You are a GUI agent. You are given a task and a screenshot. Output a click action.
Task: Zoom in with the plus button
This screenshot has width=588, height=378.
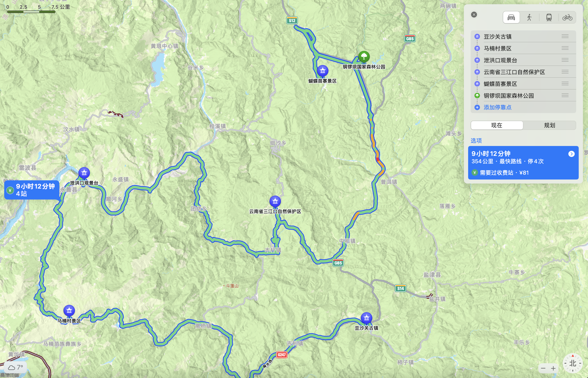pyautogui.click(x=553, y=369)
